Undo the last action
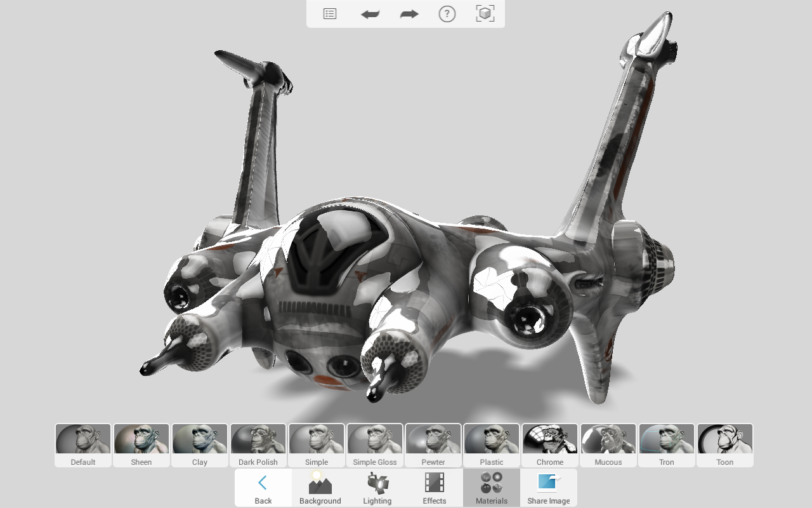812x508 pixels. coord(370,13)
